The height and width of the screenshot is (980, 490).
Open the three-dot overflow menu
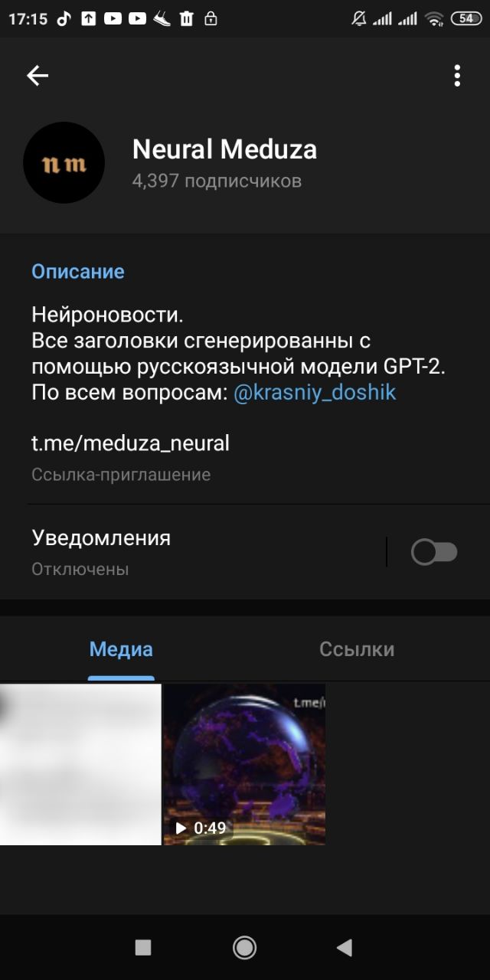tap(457, 75)
